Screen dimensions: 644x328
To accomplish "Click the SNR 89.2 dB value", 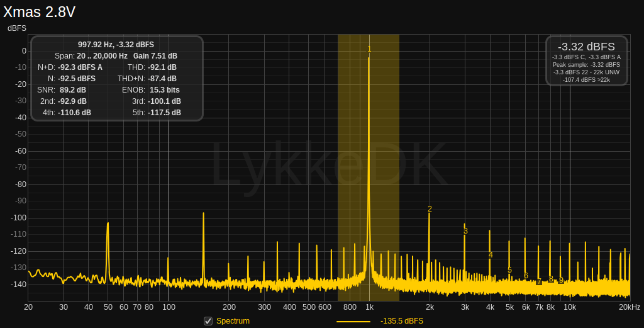I will (x=73, y=89).
